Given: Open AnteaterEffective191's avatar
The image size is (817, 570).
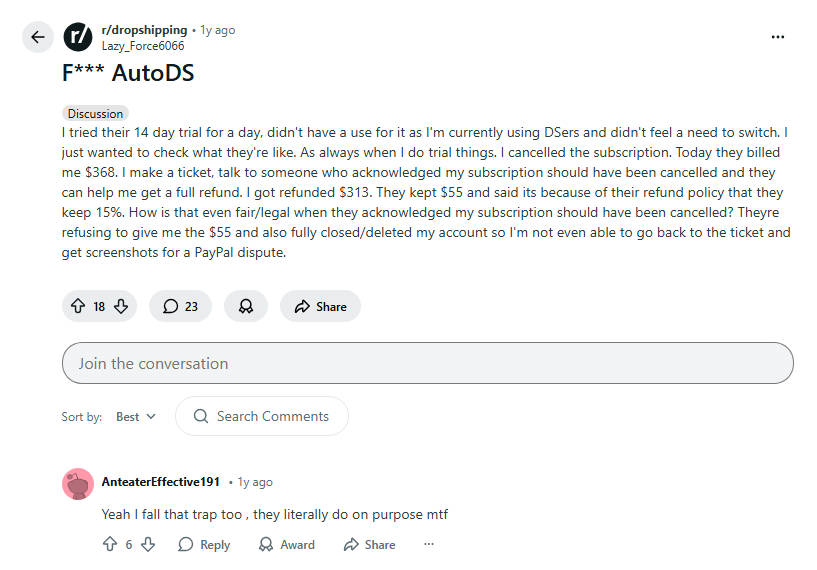Looking at the screenshot, I should (78, 484).
